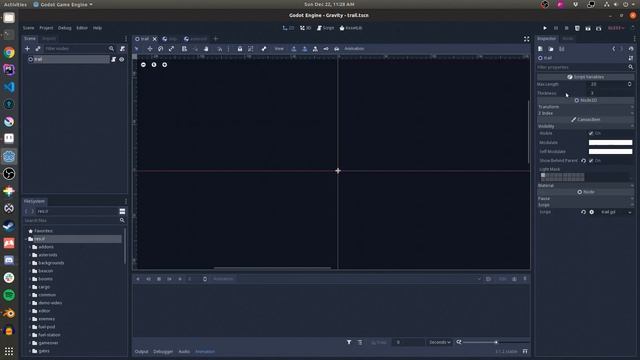Instance a child scene via link icon
This screenshot has height=360, width=640.
38,49
